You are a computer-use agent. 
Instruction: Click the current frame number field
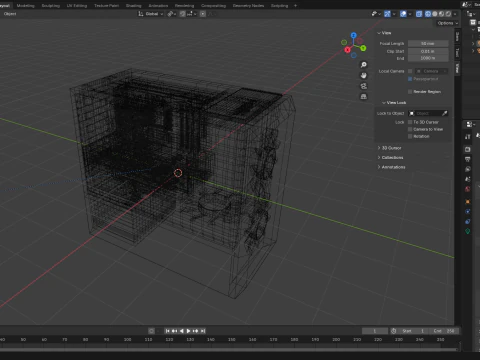[x=375, y=331]
